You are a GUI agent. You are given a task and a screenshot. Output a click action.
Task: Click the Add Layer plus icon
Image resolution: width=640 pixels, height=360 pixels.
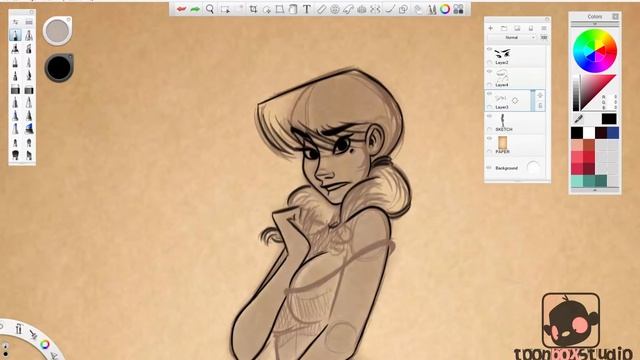[x=491, y=28]
